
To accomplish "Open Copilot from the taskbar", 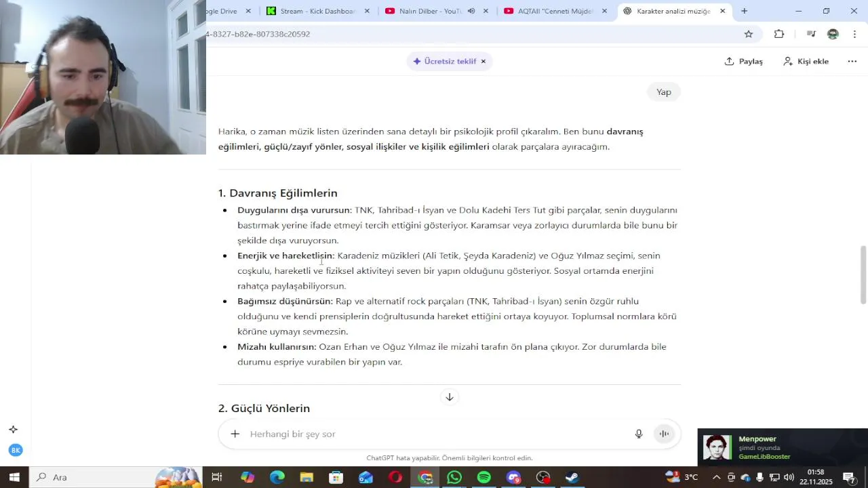I will [x=248, y=477].
